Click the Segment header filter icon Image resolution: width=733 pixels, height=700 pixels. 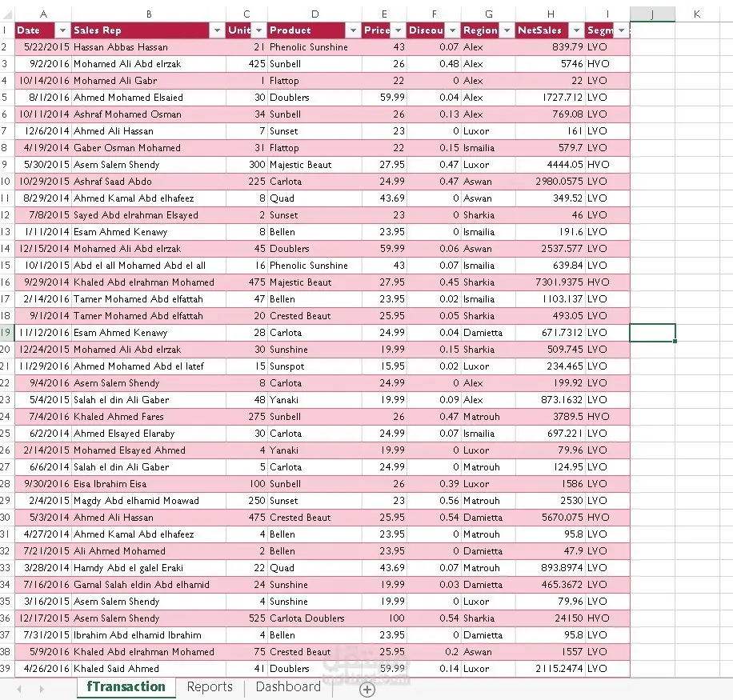(619, 29)
